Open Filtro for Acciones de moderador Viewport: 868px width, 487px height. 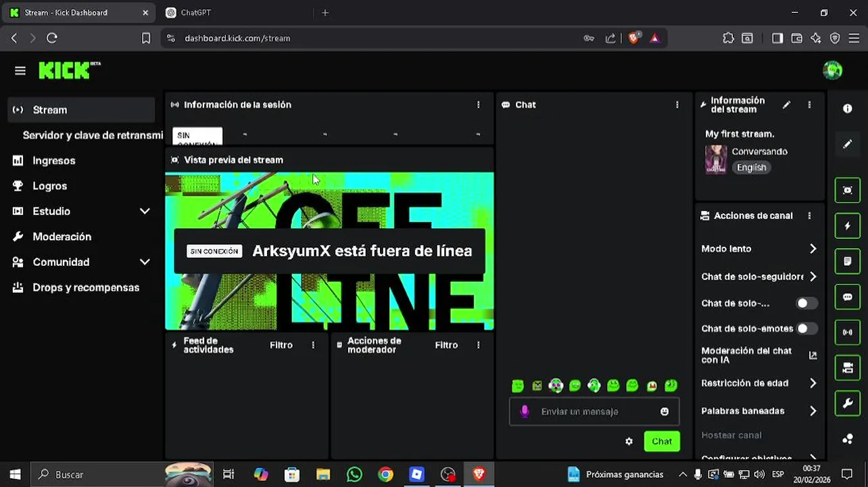446,345
